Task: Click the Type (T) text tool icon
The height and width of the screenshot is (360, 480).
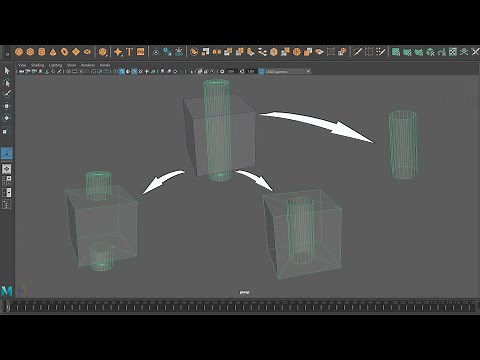Action: coord(129,52)
